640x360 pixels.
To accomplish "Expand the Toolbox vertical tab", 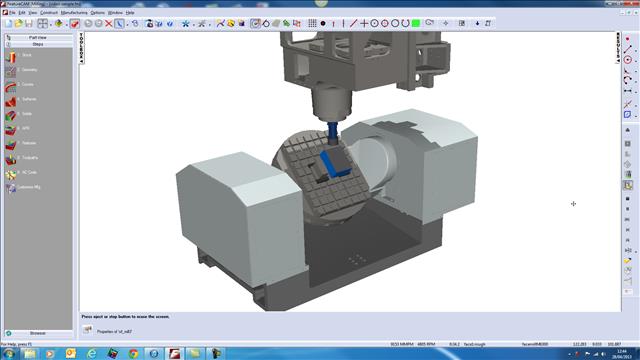I will pyautogui.click(x=82, y=47).
